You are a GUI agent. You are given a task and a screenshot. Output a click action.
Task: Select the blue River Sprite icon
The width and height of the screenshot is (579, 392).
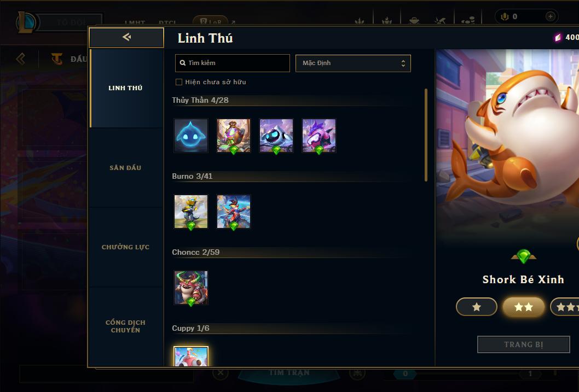pyautogui.click(x=191, y=136)
